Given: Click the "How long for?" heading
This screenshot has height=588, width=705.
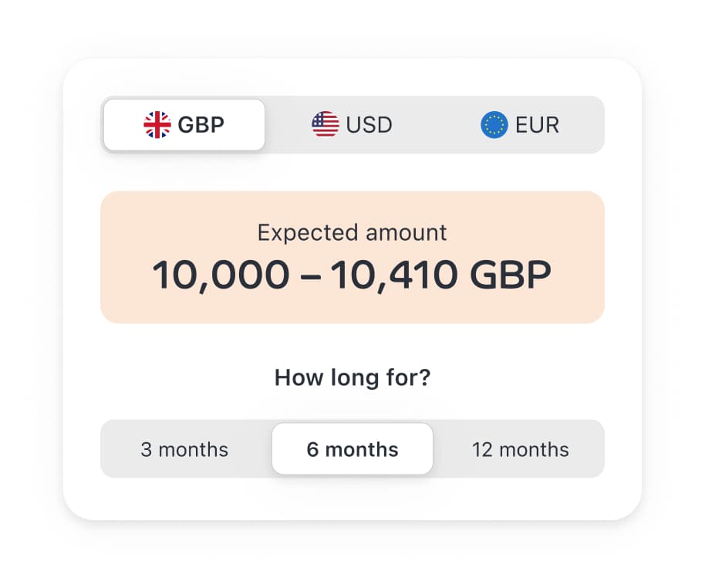Looking at the screenshot, I should pos(352,378).
